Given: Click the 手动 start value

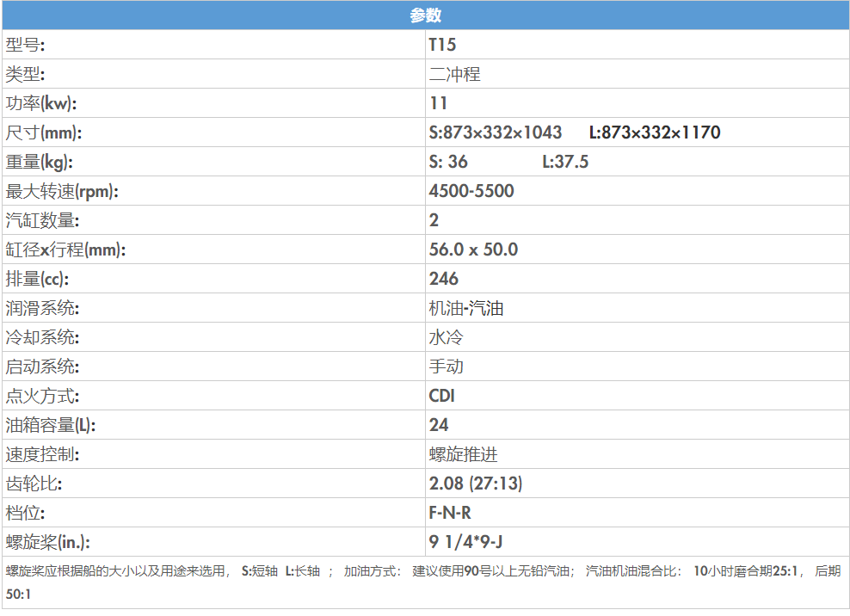Looking at the screenshot, I should click(x=447, y=367).
